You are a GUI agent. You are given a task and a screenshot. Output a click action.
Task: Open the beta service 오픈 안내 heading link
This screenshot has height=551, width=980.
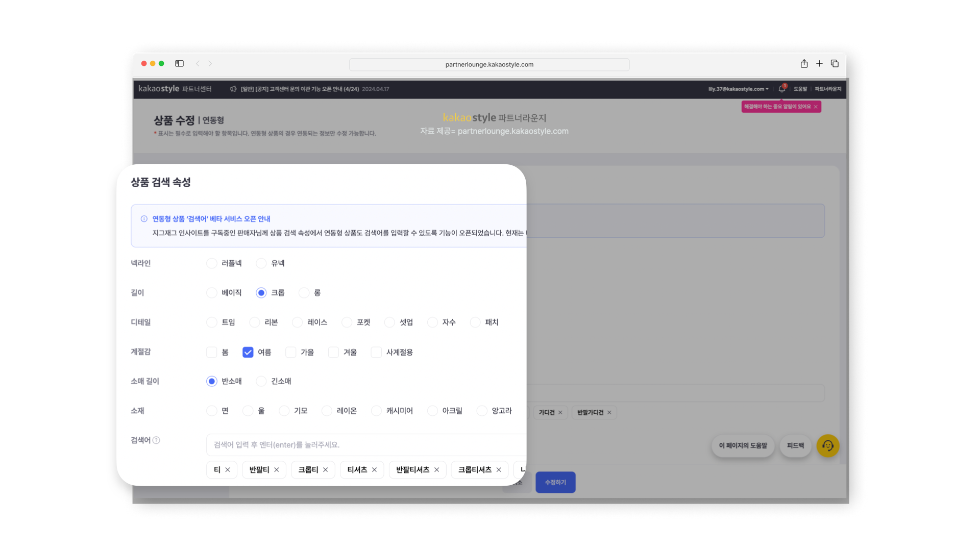coord(211,219)
